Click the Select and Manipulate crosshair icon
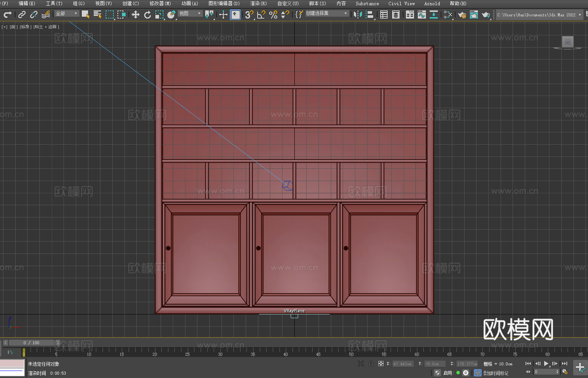The width and height of the screenshot is (588, 378). tap(223, 14)
